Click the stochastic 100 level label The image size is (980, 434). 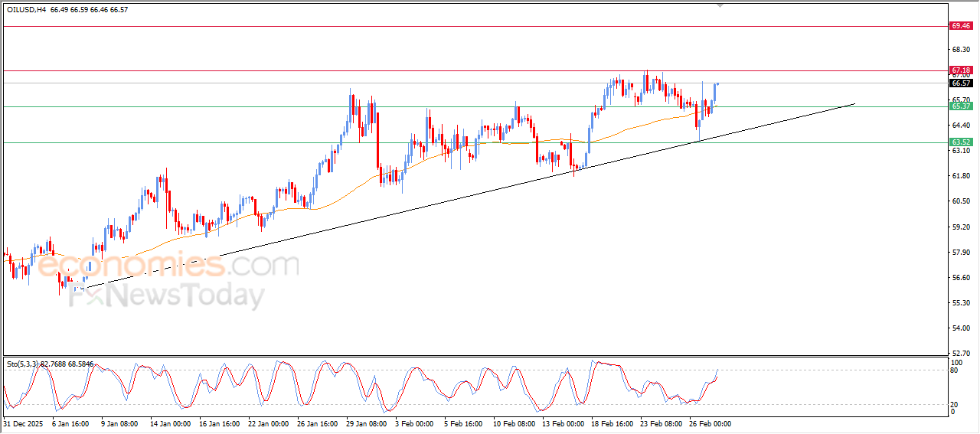coord(956,362)
